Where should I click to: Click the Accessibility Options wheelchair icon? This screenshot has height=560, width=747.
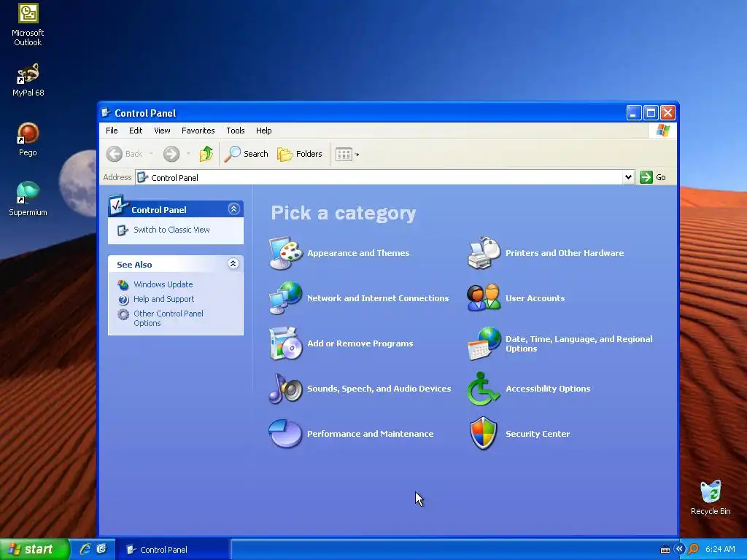click(484, 389)
